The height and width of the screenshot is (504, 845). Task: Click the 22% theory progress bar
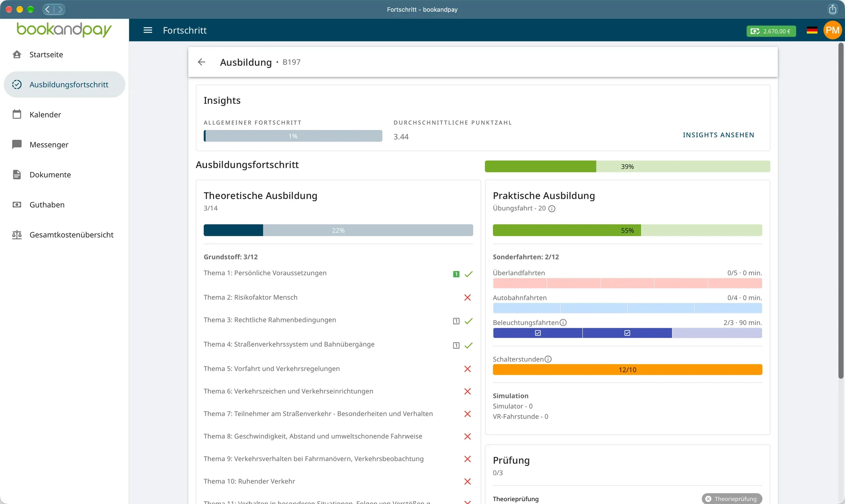pyautogui.click(x=338, y=230)
